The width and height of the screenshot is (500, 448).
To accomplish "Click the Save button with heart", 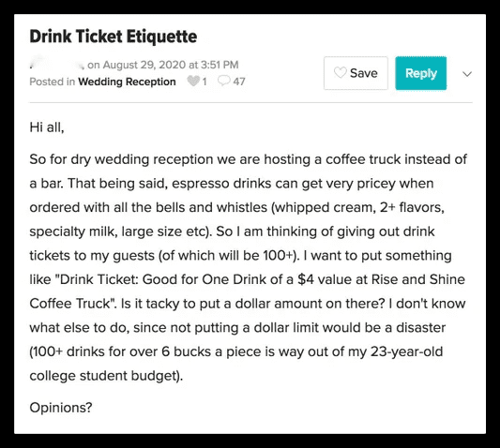I will pos(356,73).
